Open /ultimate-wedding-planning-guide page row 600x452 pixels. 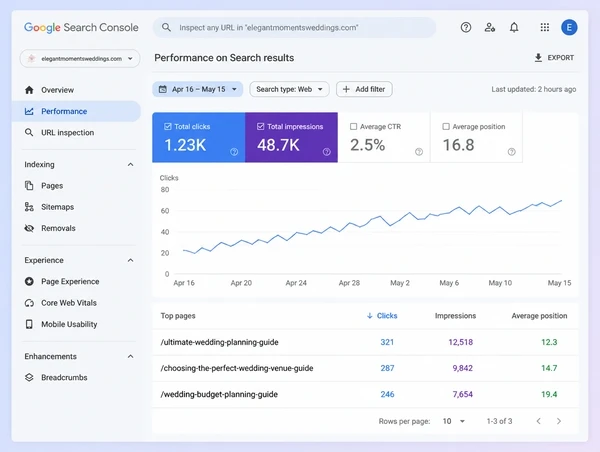[x=365, y=342]
